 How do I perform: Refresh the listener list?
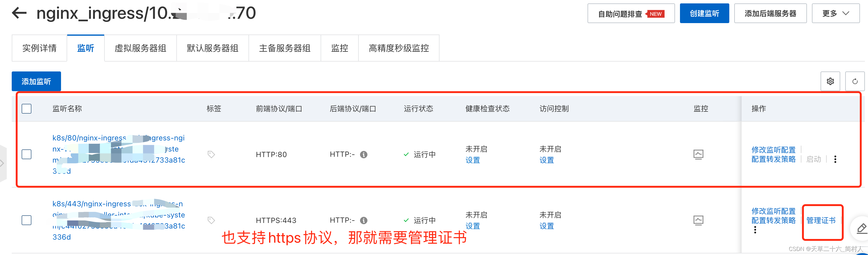[855, 81]
